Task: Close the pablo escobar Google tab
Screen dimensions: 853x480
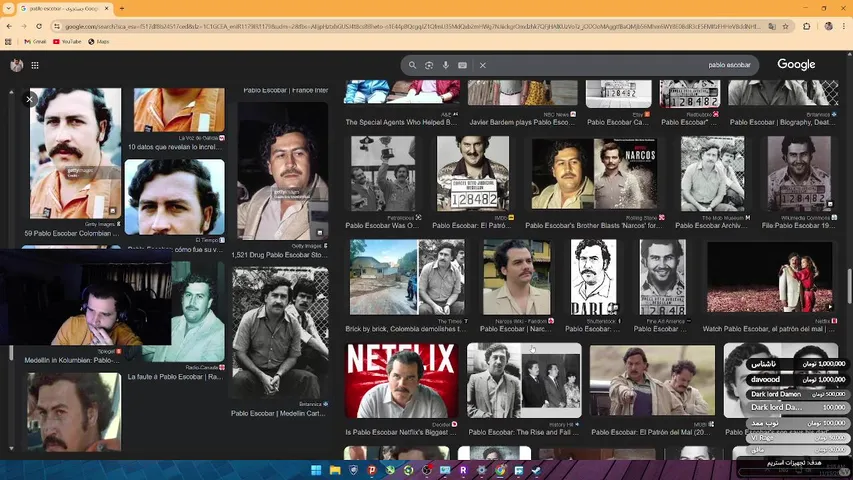Action: (x=107, y=8)
